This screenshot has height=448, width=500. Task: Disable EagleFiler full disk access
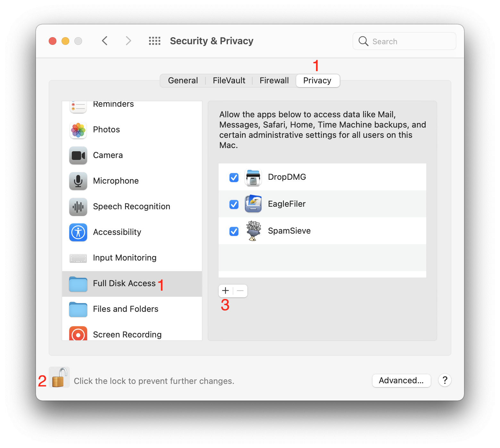point(234,204)
